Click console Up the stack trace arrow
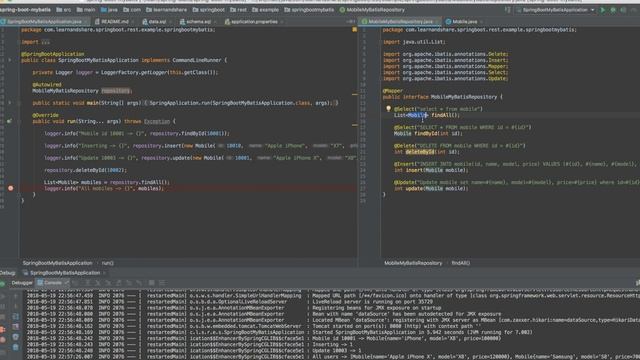Viewport: 640px width, 360px height. 16,296
